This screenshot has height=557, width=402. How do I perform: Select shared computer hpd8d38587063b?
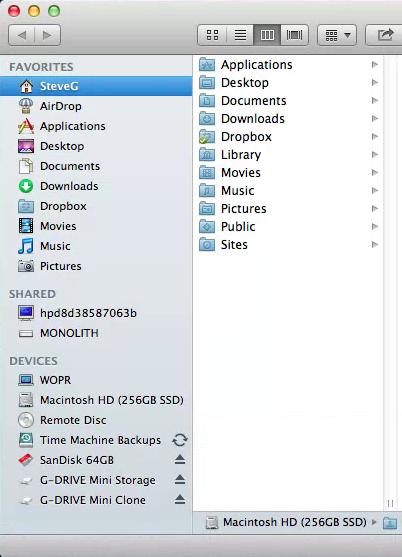point(96,313)
